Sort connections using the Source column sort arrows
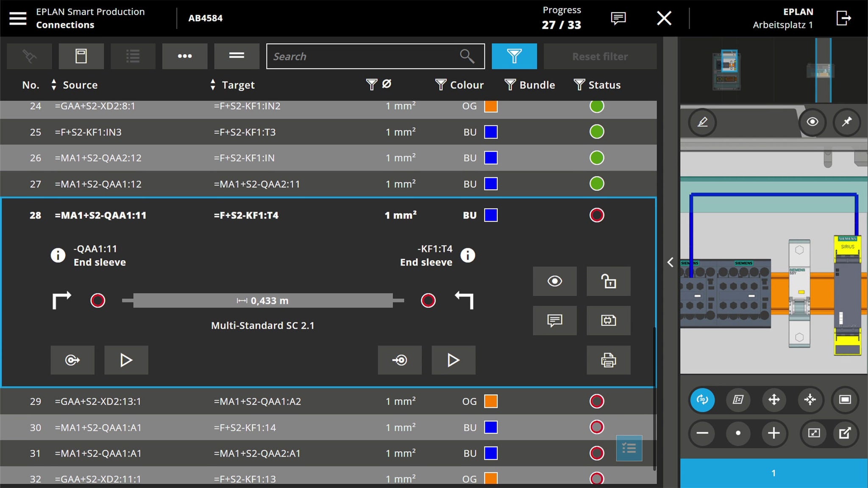The width and height of the screenshot is (868, 488). tap(53, 85)
